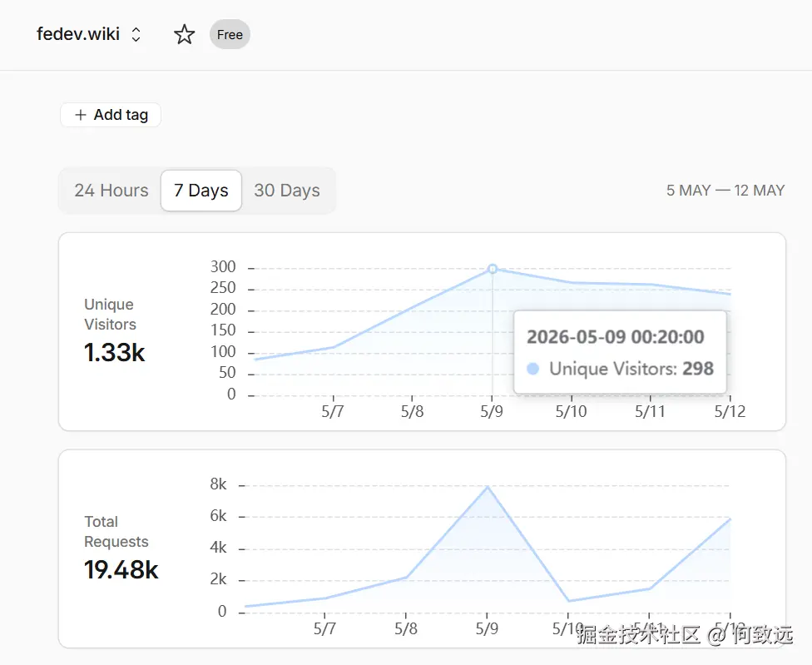Click the Unique Visitors: 298 tooltip entry
This screenshot has height=665, width=812.
621,369
